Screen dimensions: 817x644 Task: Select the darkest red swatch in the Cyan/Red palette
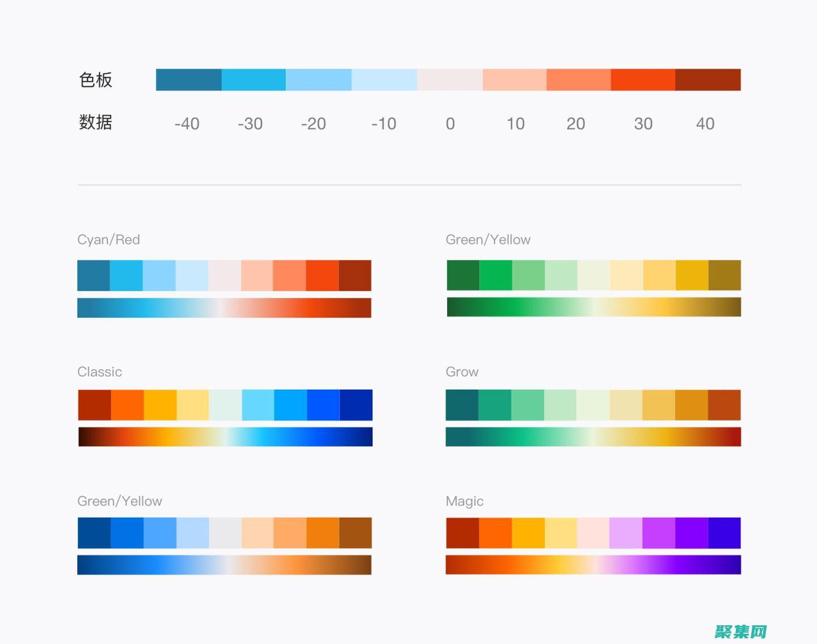pos(355,275)
